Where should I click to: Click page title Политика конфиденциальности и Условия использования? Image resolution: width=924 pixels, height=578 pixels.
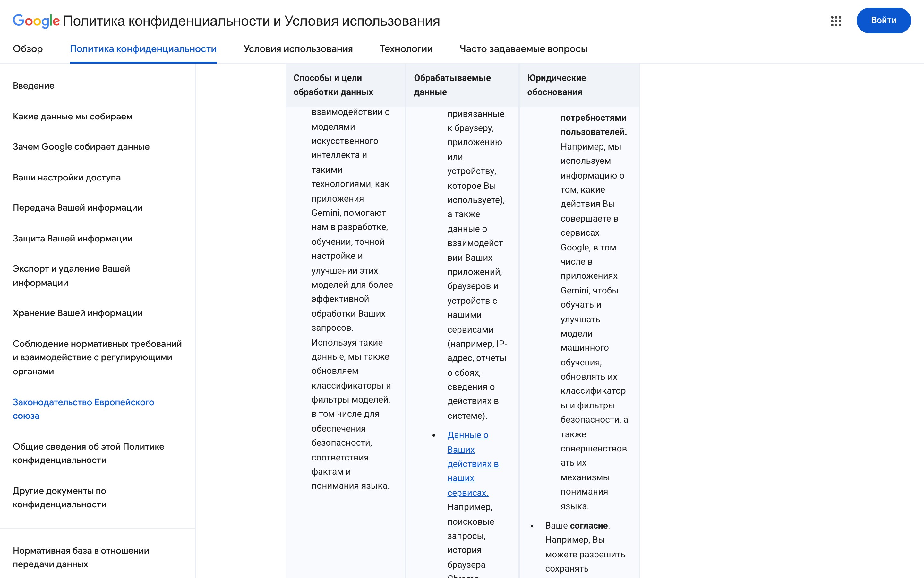(251, 21)
